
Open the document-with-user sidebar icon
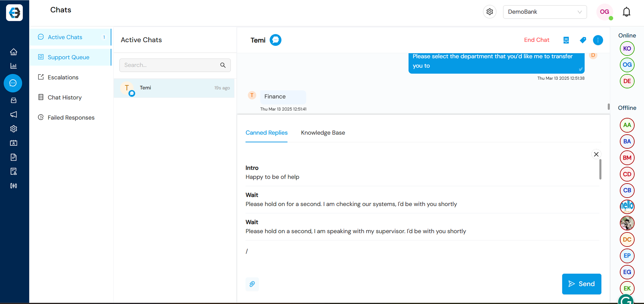[14, 171]
